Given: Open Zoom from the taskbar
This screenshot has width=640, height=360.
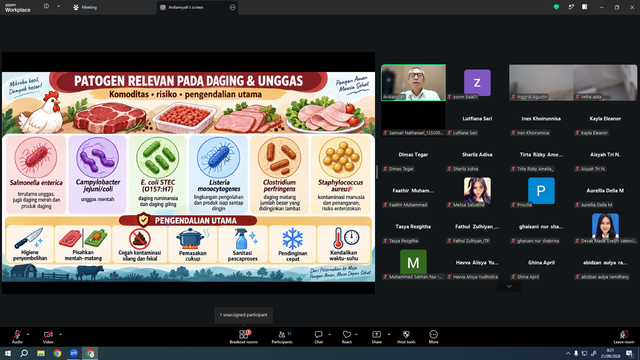Looking at the screenshot, I should click(74, 353).
